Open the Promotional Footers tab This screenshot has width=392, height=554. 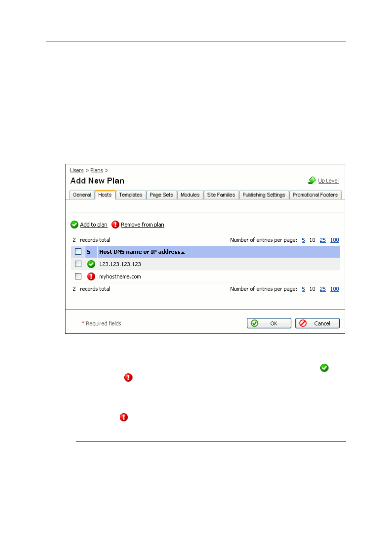pos(315,195)
